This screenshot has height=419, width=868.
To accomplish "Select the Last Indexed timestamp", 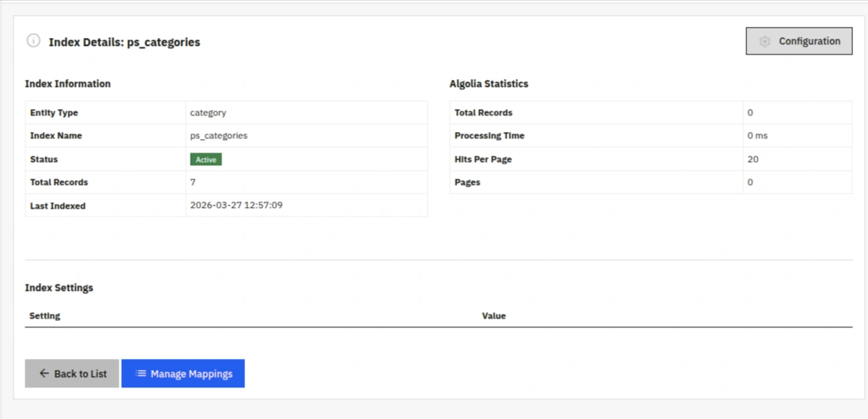I will click(x=236, y=206).
